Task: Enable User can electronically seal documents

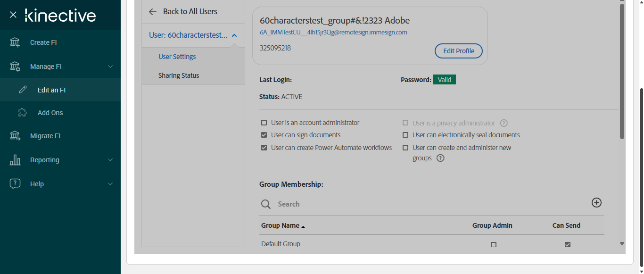Action: click(x=405, y=135)
